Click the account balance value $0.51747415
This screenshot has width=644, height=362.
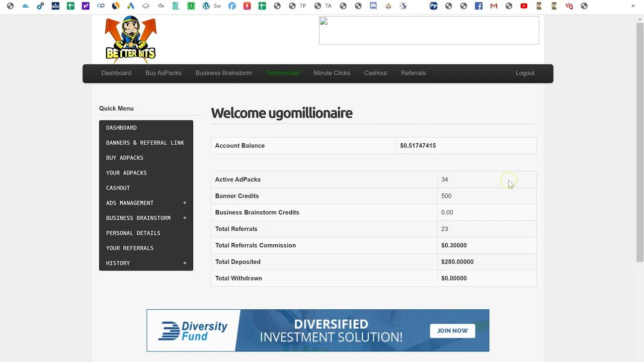418,146
